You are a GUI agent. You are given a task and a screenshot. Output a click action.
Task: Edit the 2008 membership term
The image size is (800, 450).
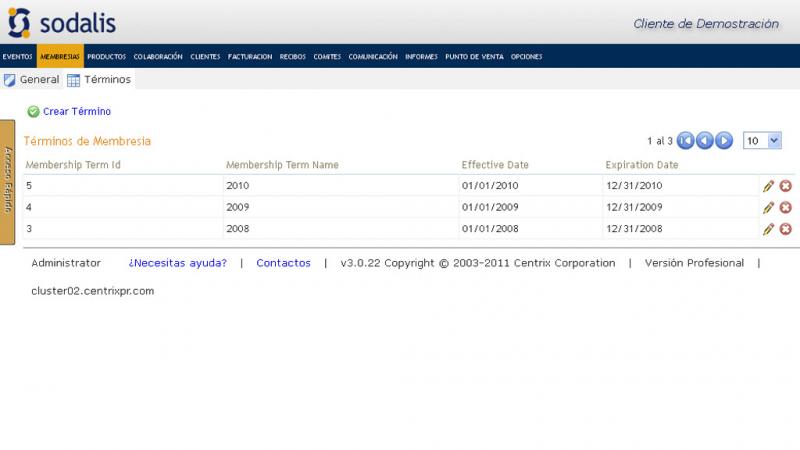pyautogui.click(x=768, y=229)
